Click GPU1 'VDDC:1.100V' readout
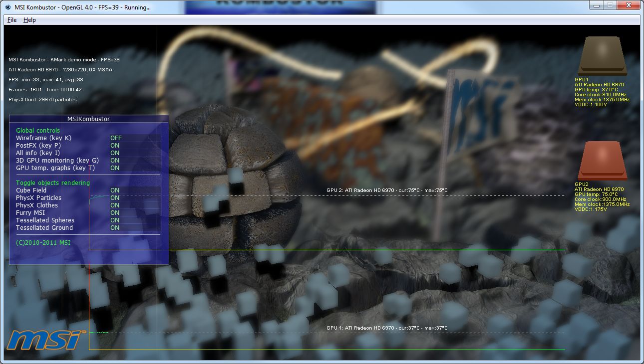Image resolution: width=644 pixels, height=364 pixels. (591, 105)
